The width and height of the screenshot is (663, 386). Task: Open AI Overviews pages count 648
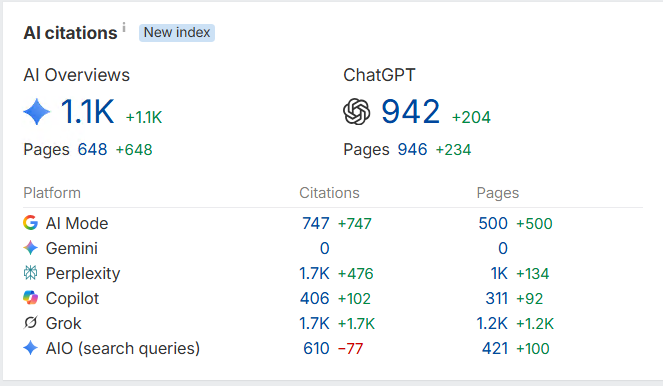[92, 150]
